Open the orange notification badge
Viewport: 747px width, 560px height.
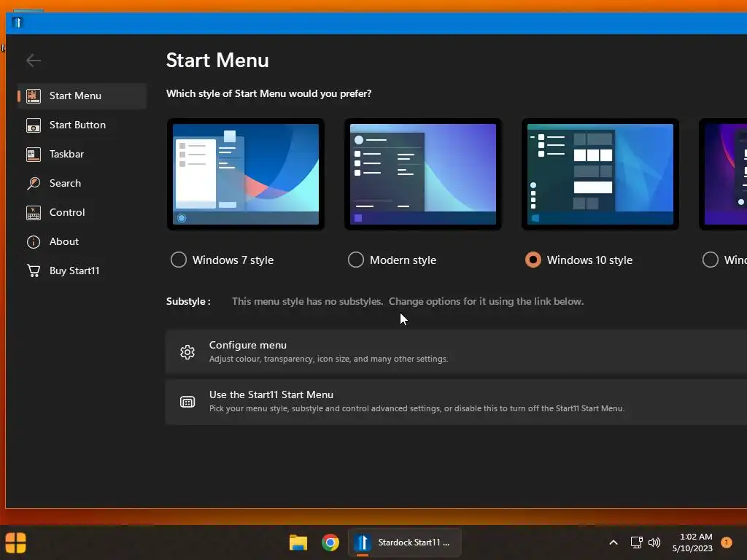(x=727, y=542)
